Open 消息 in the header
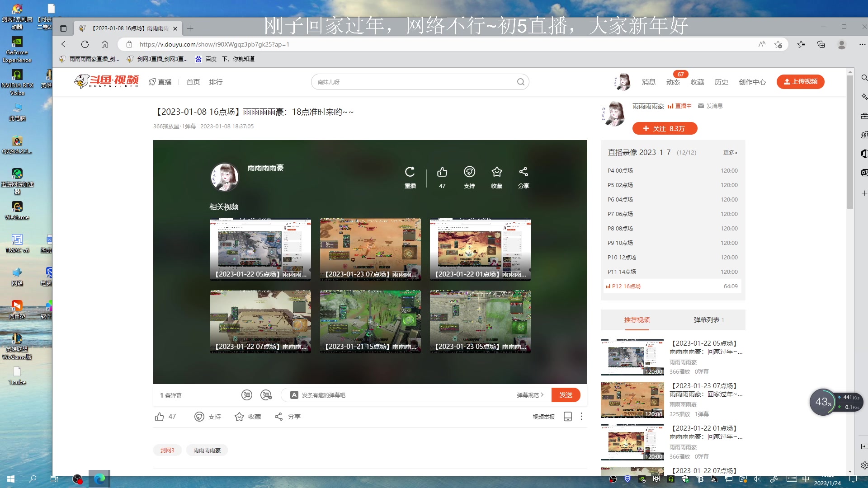The height and width of the screenshot is (488, 868). tap(649, 82)
